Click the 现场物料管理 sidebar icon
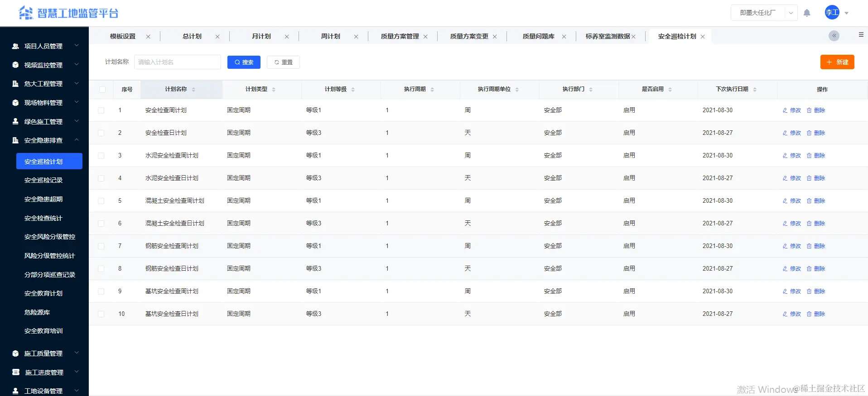The image size is (868, 396). [x=15, y=103]
